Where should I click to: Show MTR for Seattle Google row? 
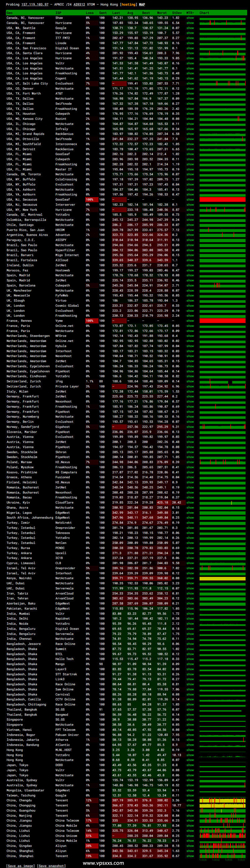(190, 28)
